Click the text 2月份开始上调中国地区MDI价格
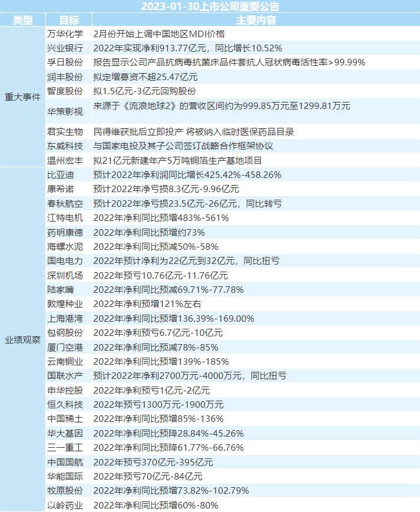Image resolution: width=420 pixels, height=512 pixels. (159, 34)
